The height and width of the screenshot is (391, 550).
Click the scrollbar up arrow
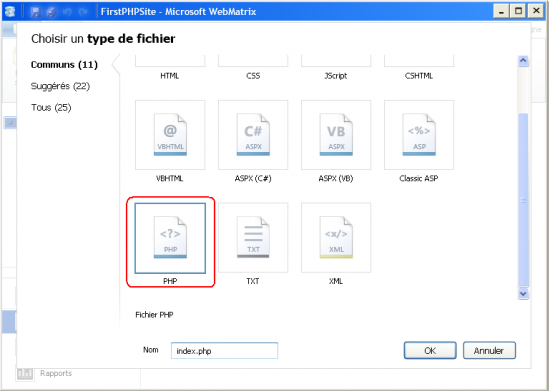(x=523, y=61)
